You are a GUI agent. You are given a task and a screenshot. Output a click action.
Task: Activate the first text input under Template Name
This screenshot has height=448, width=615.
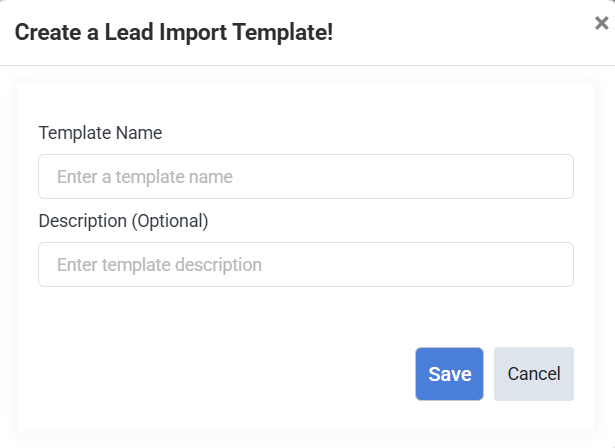[x=305, y=177]
